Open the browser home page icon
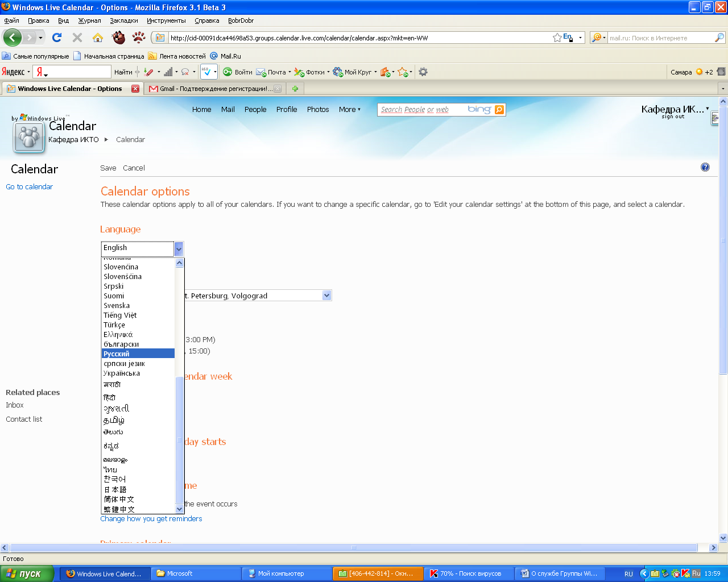This screenshot has height=582, width=728. pyautogui.click(x=98, y=38)
